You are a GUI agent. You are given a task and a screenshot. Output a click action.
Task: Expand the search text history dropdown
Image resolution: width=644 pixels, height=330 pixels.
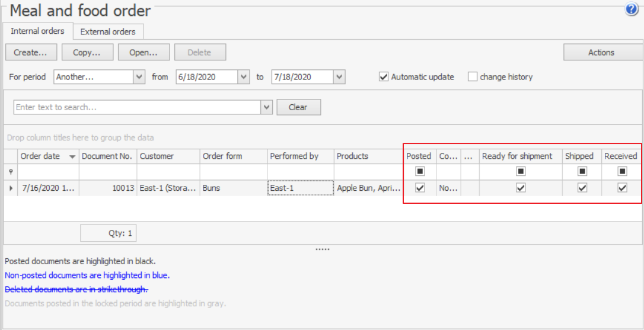click(266, 107)
